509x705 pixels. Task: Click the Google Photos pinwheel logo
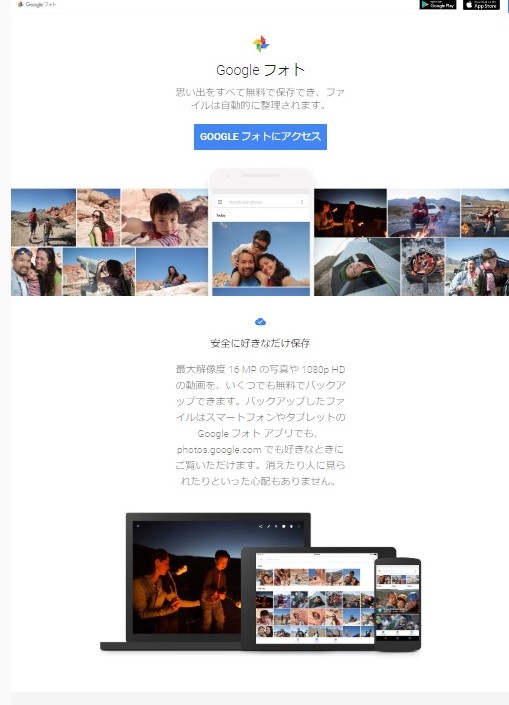tap(260, 44)
